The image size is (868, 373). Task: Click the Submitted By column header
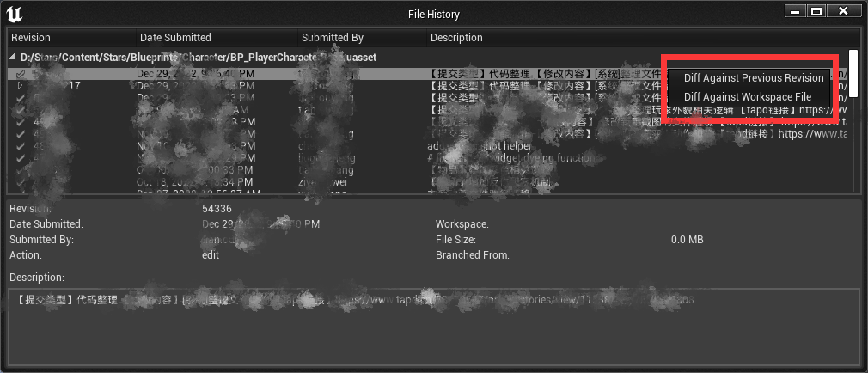[332, 38]
